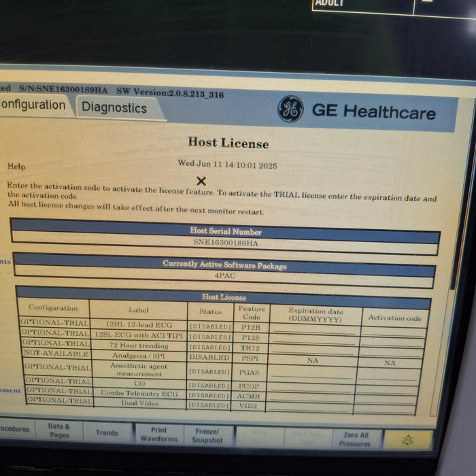Click the VID2 feature code
The height and width of the screenshot is (476, 476).
click(248, 405)
